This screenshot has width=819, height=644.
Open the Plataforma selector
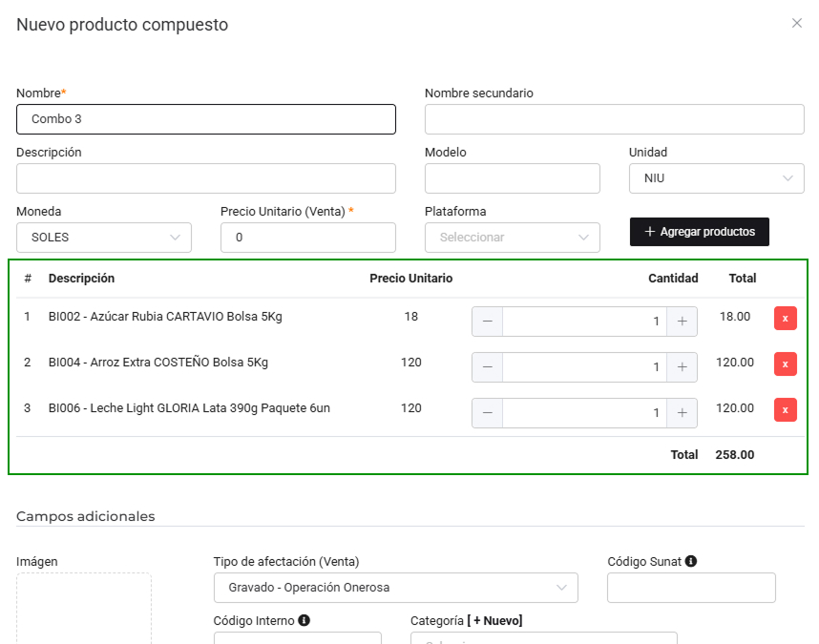pyautogui.click(x=512, y=238)
